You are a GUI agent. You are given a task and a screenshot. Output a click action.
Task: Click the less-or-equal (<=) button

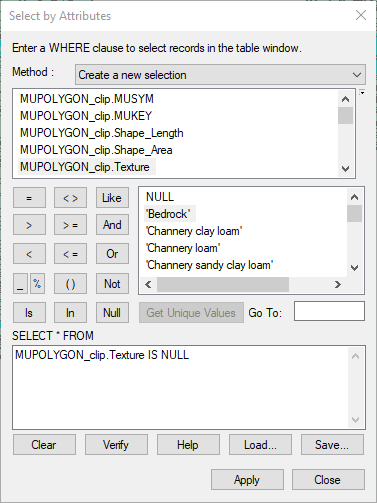point(70,254)
